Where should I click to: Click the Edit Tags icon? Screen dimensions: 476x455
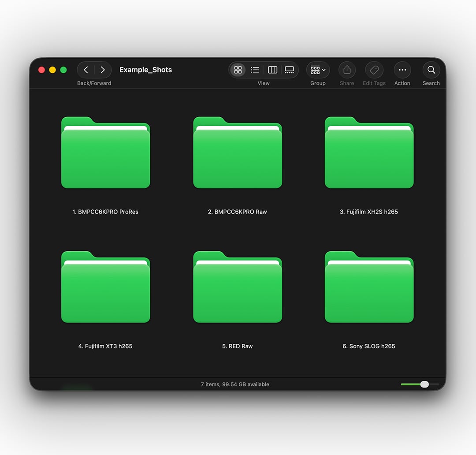tap(374, 70)
